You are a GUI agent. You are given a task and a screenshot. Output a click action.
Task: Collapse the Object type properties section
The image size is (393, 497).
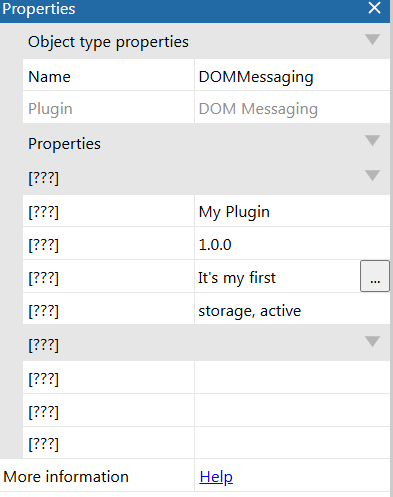pyautogui.click(x=372, y=40)
